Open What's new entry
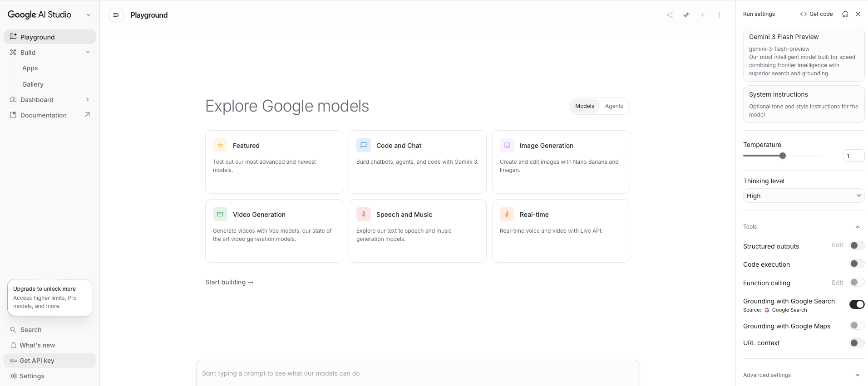The width and height of the screenshot is (868, 386). coord(49,345)
